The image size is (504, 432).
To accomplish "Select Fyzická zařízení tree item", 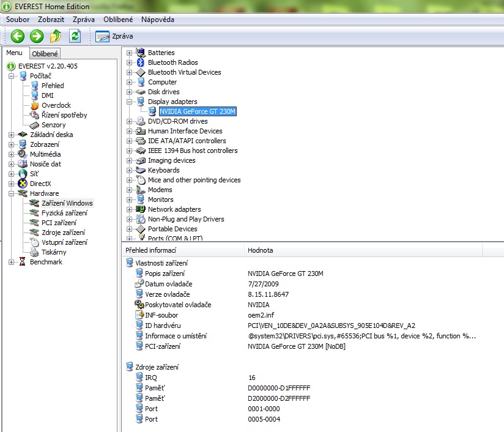I will point(64,213).
